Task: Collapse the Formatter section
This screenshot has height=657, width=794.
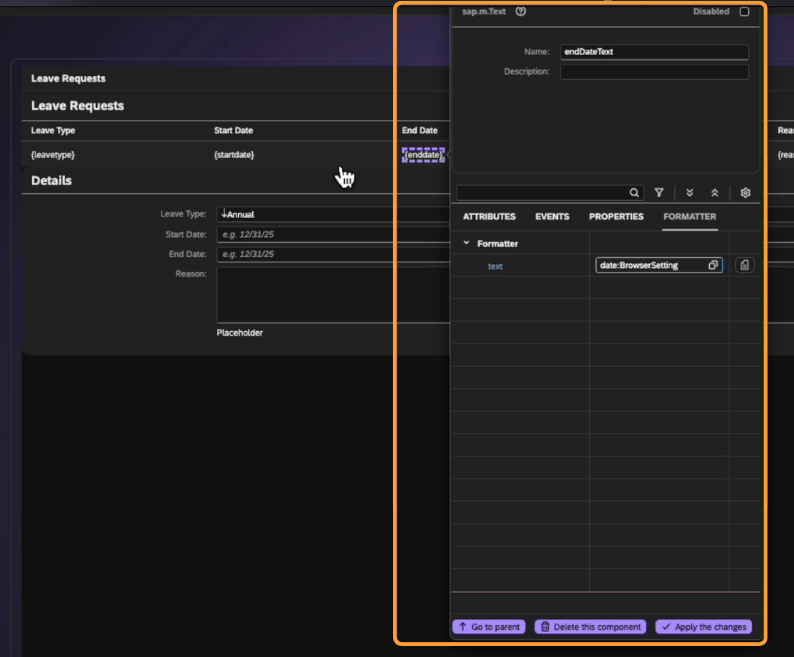Action: [466, 244]
